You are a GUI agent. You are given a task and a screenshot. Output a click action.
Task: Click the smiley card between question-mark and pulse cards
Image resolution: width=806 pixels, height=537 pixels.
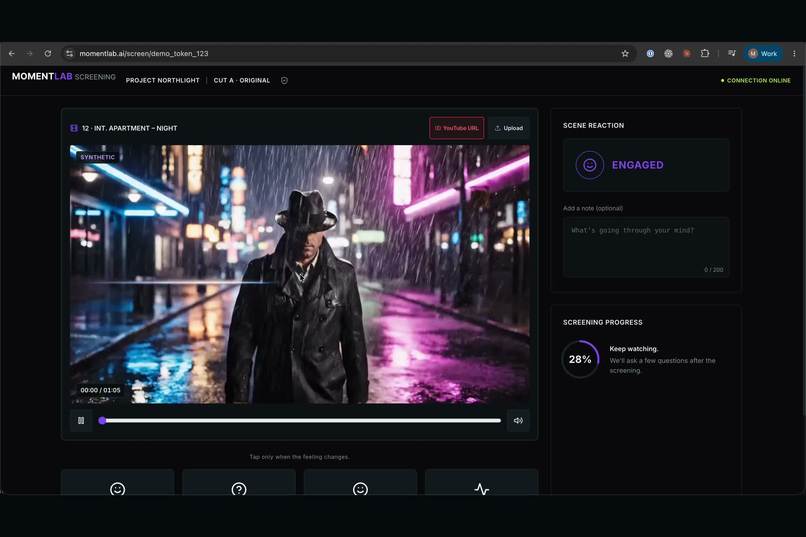[360, 482]
